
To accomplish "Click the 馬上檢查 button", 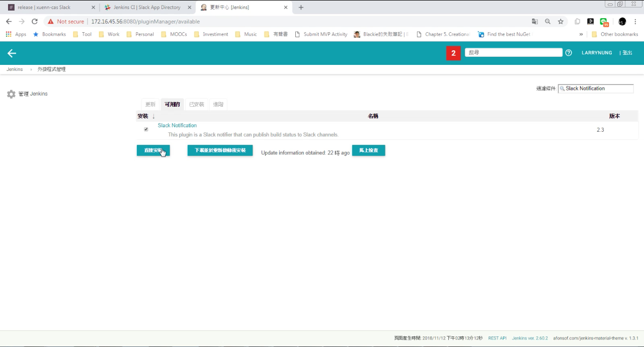I will [x=369, y=150].
